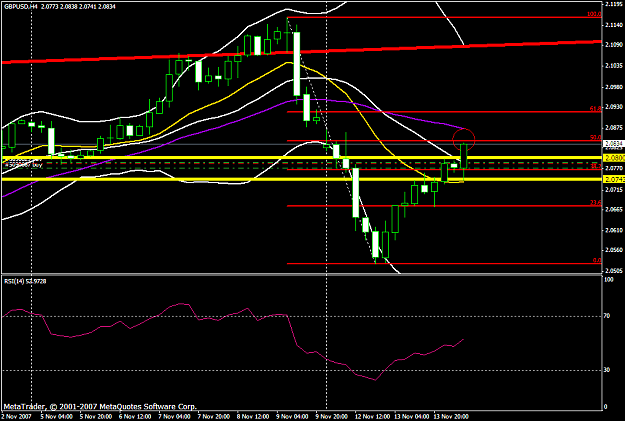Click the yellow 2.0800 price label
The width and height of the screenshot is (625, 421).
click(614, 158)
